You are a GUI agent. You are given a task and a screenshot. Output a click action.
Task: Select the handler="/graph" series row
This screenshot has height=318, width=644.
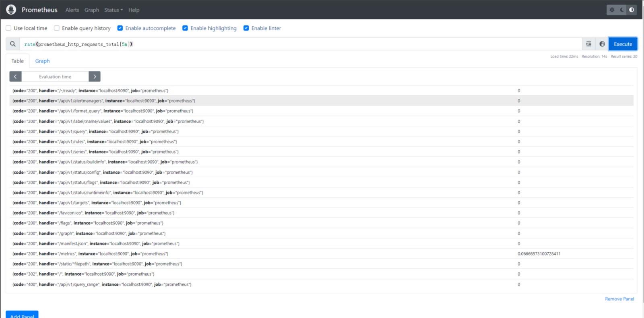pos(321,233)
